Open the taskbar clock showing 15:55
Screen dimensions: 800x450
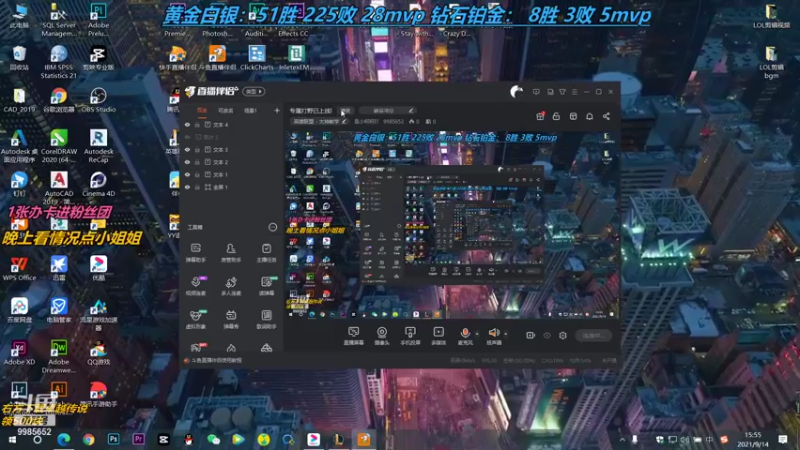pos(753,439)
